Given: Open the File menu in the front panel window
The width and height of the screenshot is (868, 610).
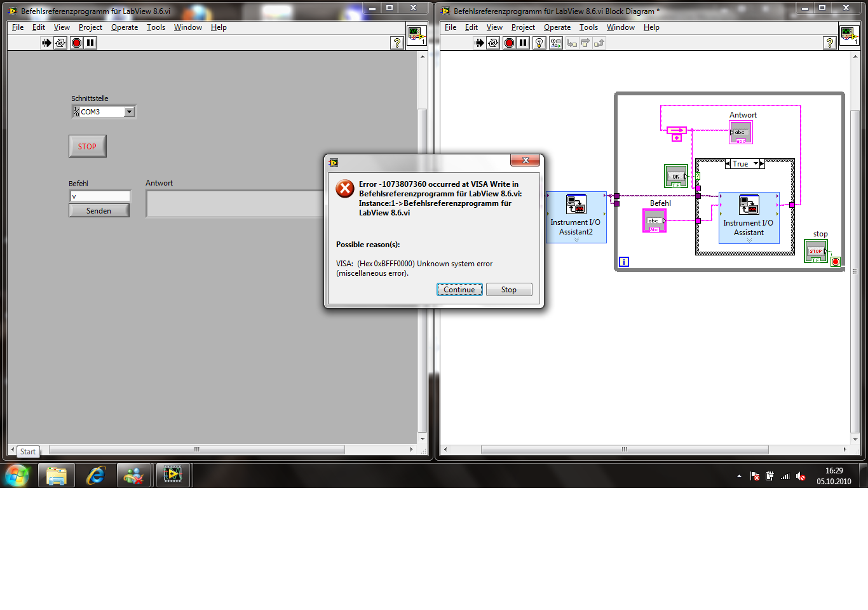Looking at the screenshot, I should pos(18,27).
